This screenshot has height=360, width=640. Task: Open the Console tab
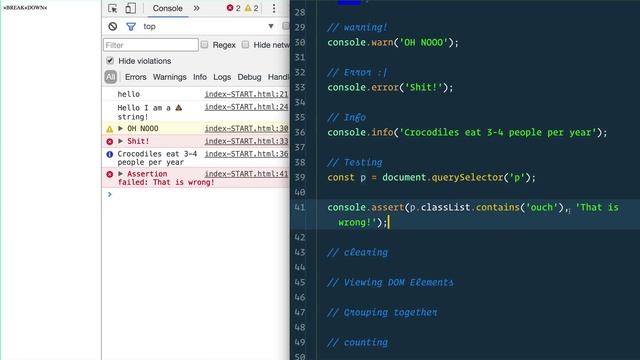pos(167,8)
